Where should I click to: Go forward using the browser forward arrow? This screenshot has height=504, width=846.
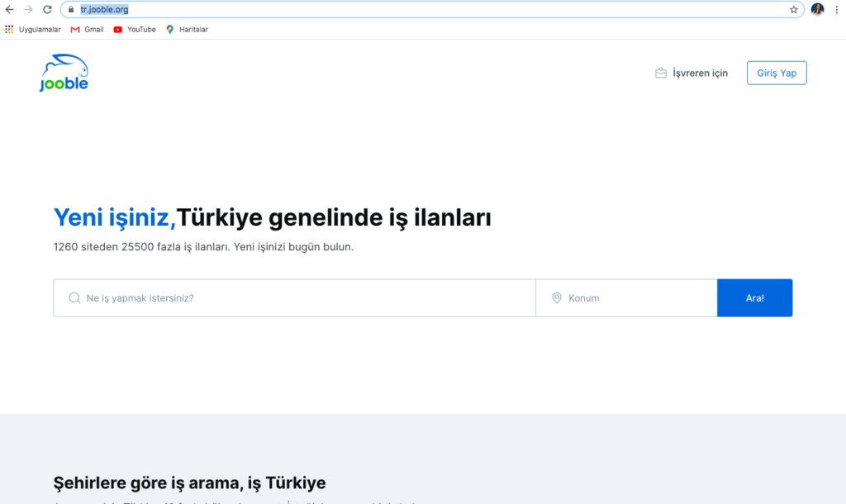(28, 10)
